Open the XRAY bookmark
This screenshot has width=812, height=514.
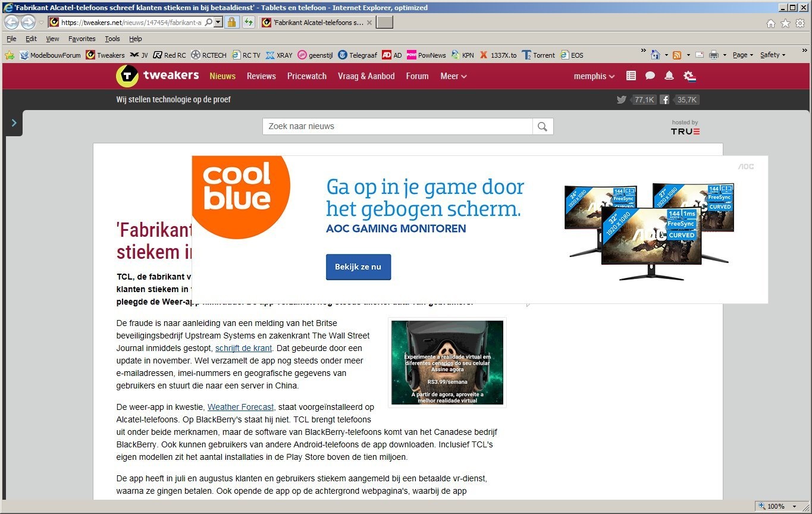coord(279,55)
